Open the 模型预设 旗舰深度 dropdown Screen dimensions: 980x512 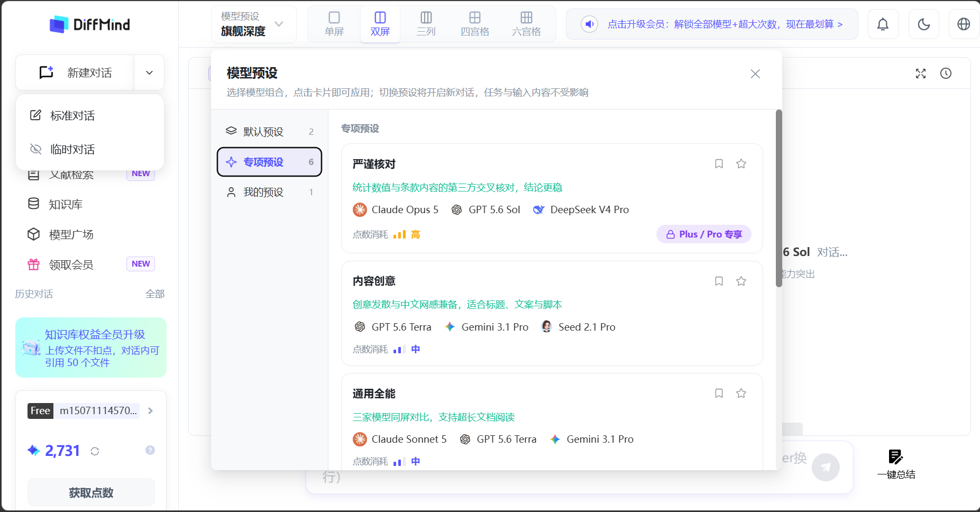click(x=254, y=24)
